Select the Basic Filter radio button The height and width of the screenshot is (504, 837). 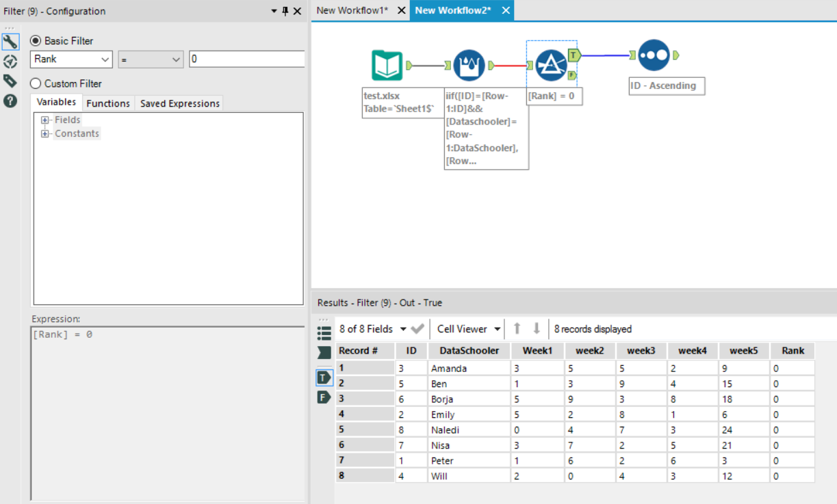coord(36,41)
